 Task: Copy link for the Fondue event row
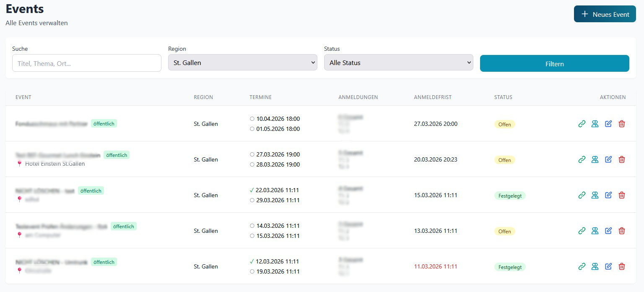coord(582,124)
